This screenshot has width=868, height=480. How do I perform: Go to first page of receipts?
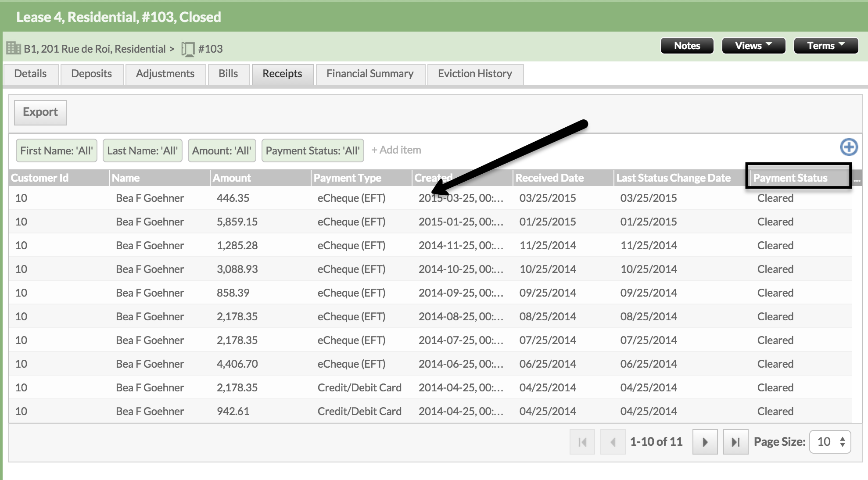click(x=582, y=442)
